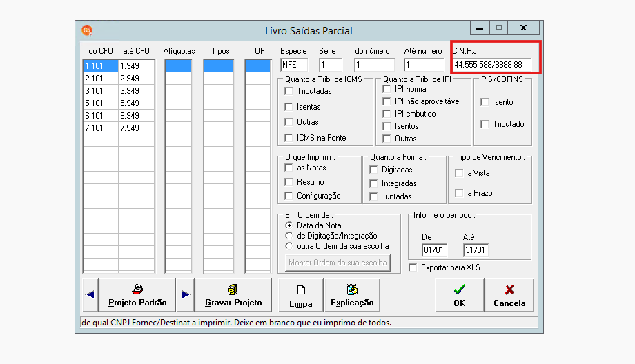
Task: Clear the form with Limpa
Action: click(x=300, y=294)
